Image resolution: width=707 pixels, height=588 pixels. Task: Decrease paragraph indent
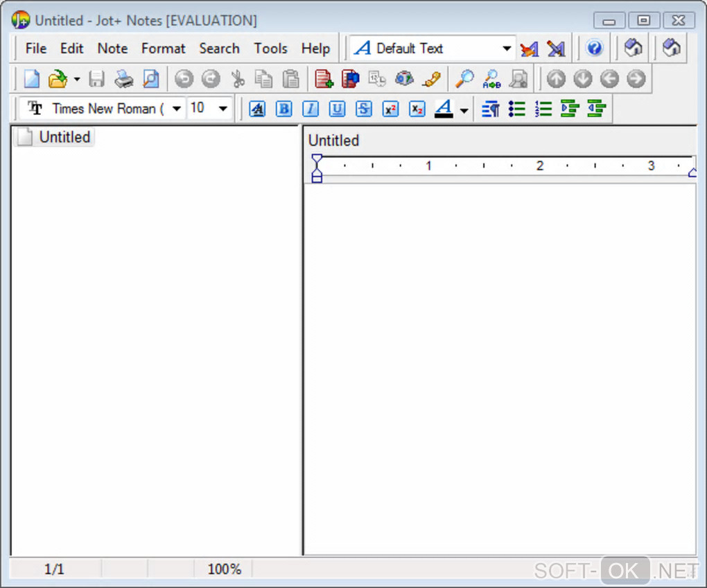coord(597,109)
